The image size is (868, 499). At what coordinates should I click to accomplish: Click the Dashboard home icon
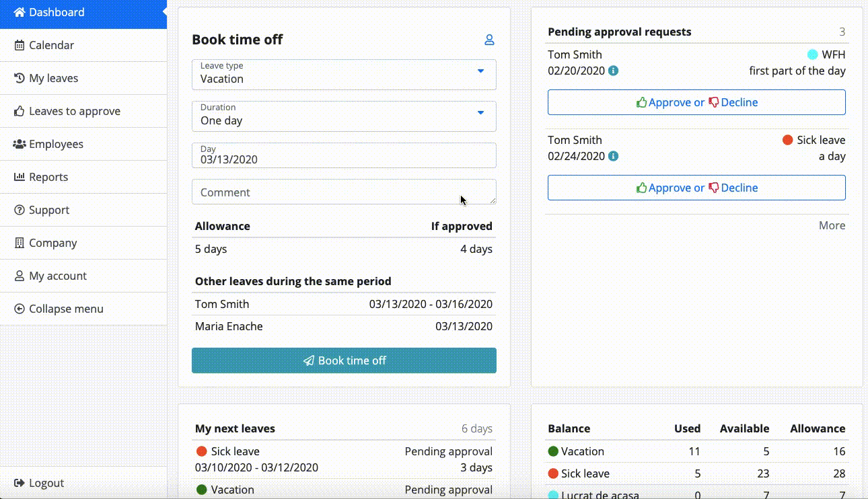20,12
